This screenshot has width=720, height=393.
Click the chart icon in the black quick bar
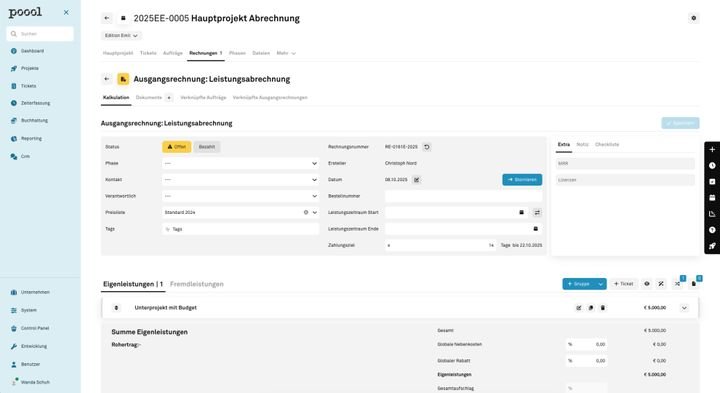(712, 214)
